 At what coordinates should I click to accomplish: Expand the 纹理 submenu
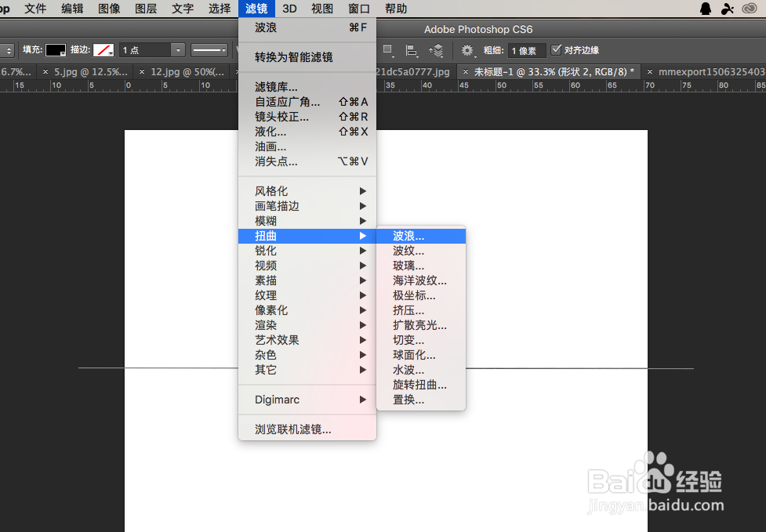click(307, 295)
